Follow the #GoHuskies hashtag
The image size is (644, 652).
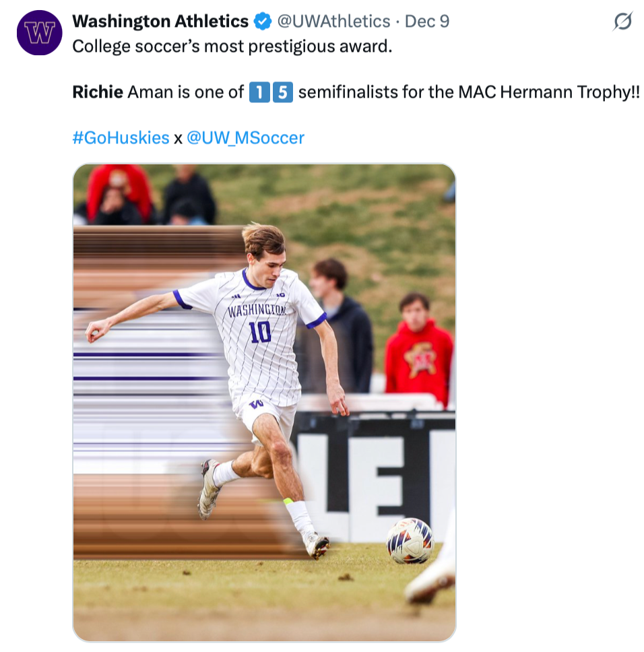(121, 138)
